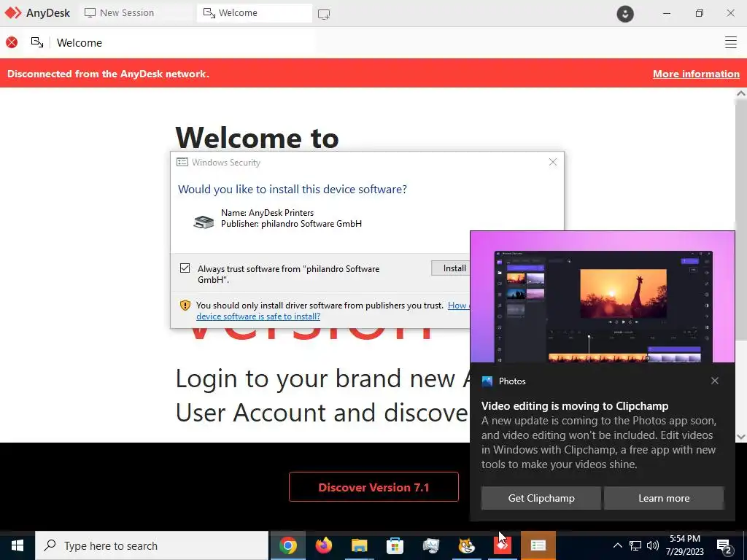Open the device software is safe link
Image resolution: width=747 pixels, height=560 pixels.
tap(258, 316)
